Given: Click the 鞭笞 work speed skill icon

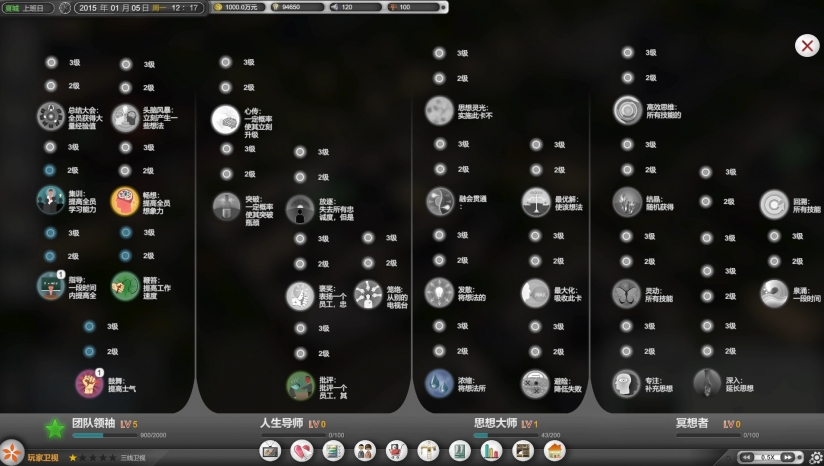Looking at the screenshot, I should [125, 286].
